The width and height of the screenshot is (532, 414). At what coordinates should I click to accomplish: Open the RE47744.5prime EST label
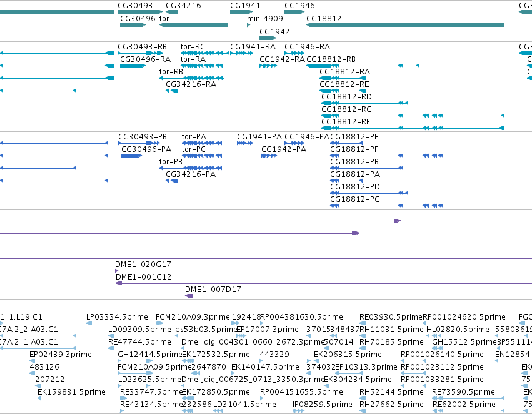click(x=139, y=341)
